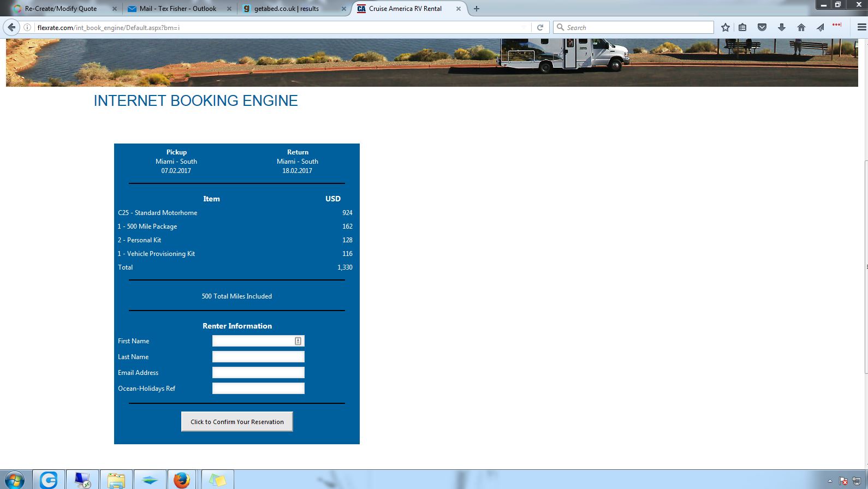Click the Firefox icon in taskbar
The height and width of the screenshot is (489, 868).
pyautogui.click(x=182, y=480)
